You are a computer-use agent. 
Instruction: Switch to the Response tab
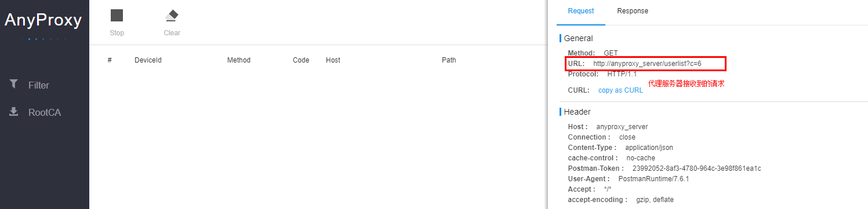click(633, 11)
